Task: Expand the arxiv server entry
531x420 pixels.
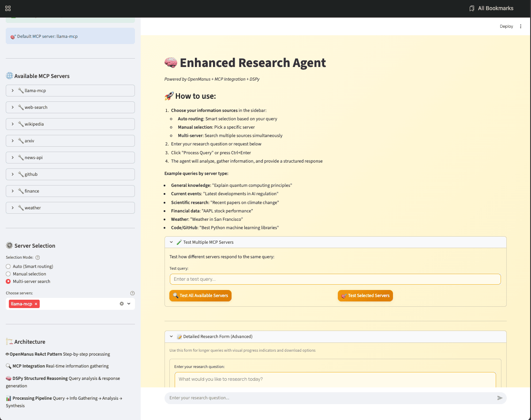Action: pos(71,141)
